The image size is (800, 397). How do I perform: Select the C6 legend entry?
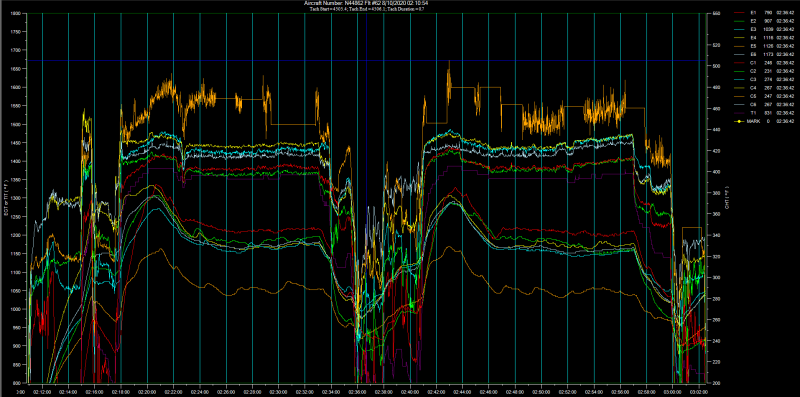click(764, 104)
